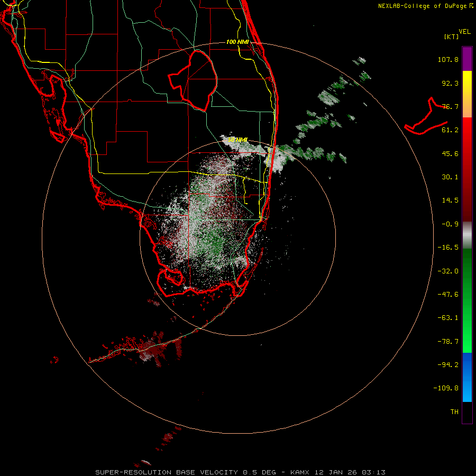
Task: Click the blue segment of the color bar
Action: tap(467, 377)
